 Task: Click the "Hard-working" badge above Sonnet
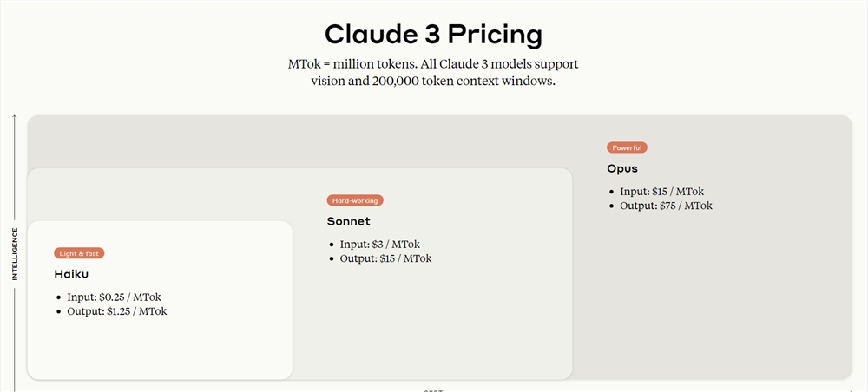point(355,200)
